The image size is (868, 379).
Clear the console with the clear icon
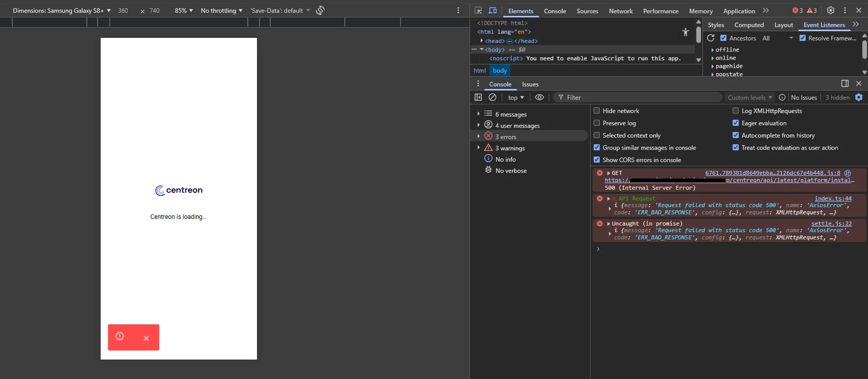tap(492, 97)
